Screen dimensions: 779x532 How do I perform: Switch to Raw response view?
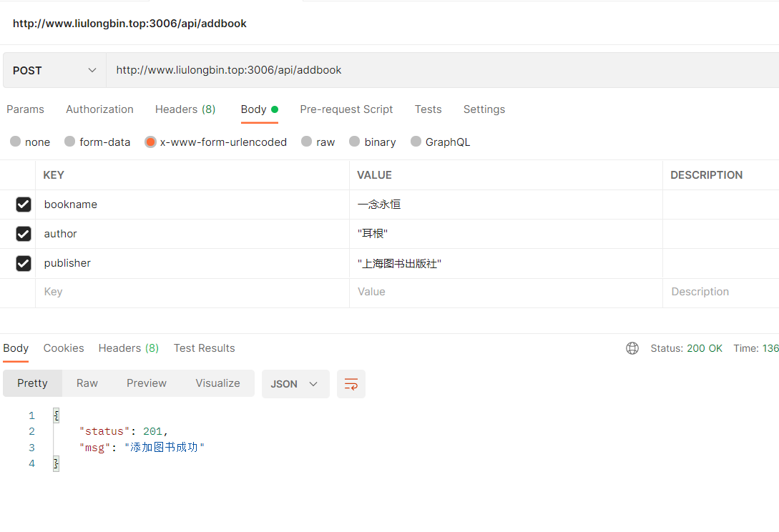[x=87, y=383]
